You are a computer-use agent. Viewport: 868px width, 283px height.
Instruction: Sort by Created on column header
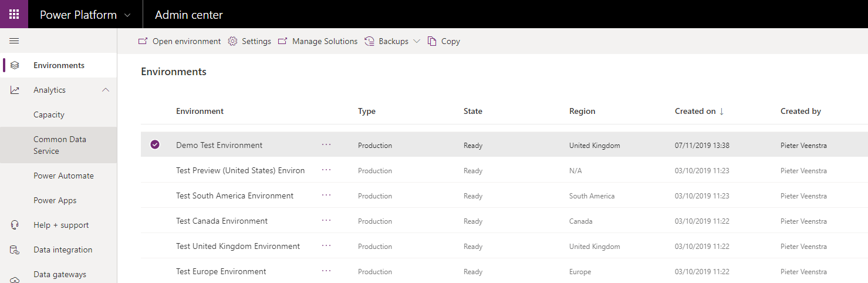695,111
